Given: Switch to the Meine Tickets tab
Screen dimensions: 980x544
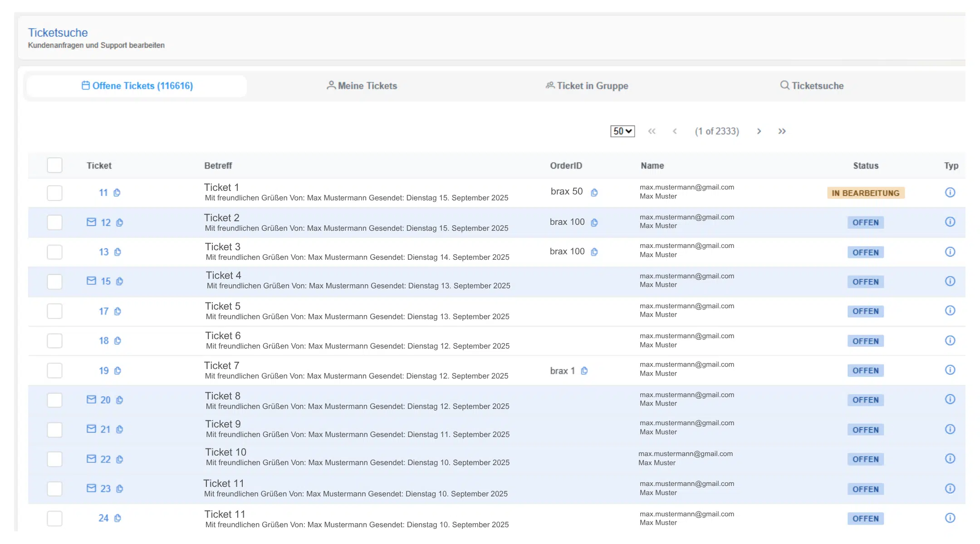Looking at the screenshot, I should click(x=362, y=86).
